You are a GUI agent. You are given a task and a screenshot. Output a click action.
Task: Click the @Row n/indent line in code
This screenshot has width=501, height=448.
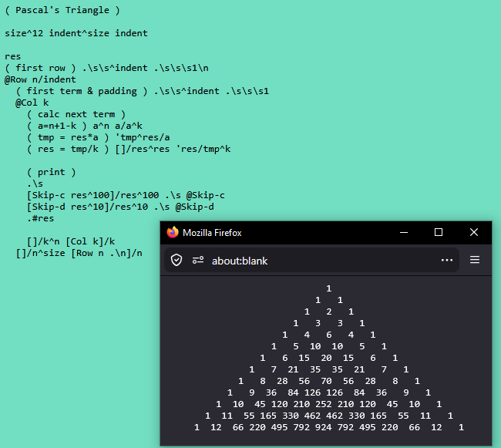(40, 79)
